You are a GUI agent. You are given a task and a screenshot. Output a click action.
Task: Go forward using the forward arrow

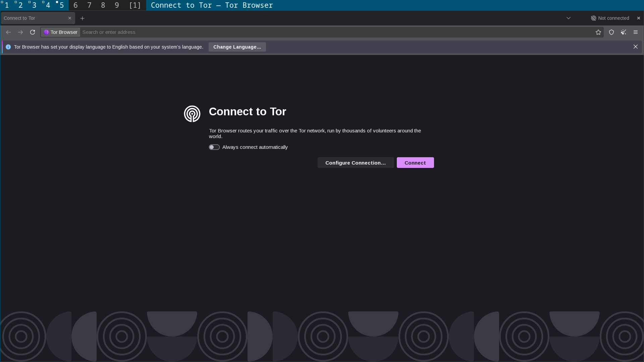click(20, 32)
